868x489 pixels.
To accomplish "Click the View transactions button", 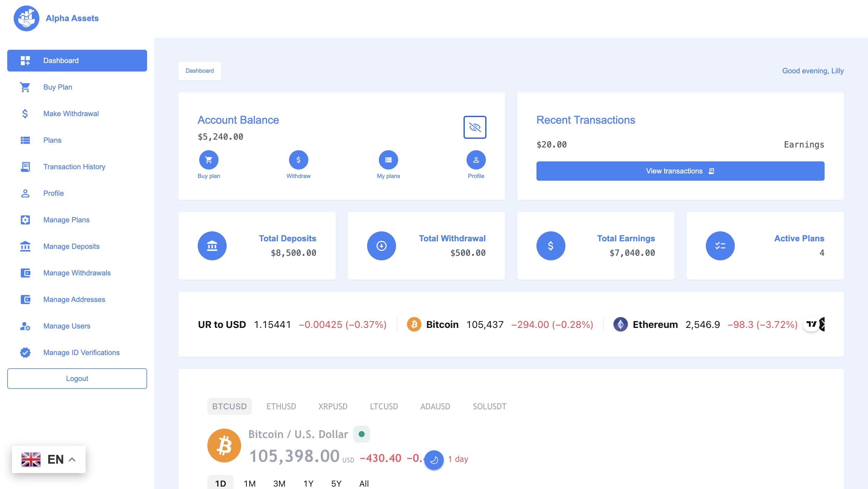I will click(680, 171).
